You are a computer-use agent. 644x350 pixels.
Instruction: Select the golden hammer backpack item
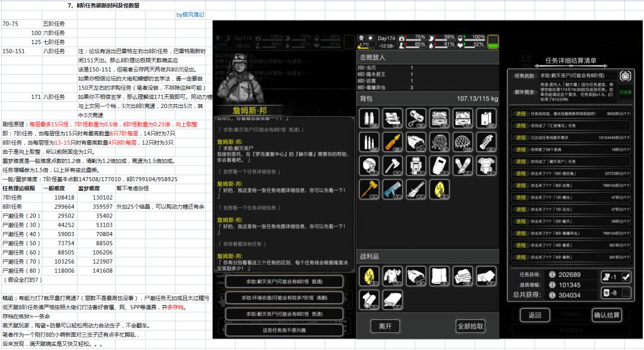[369, 190]
